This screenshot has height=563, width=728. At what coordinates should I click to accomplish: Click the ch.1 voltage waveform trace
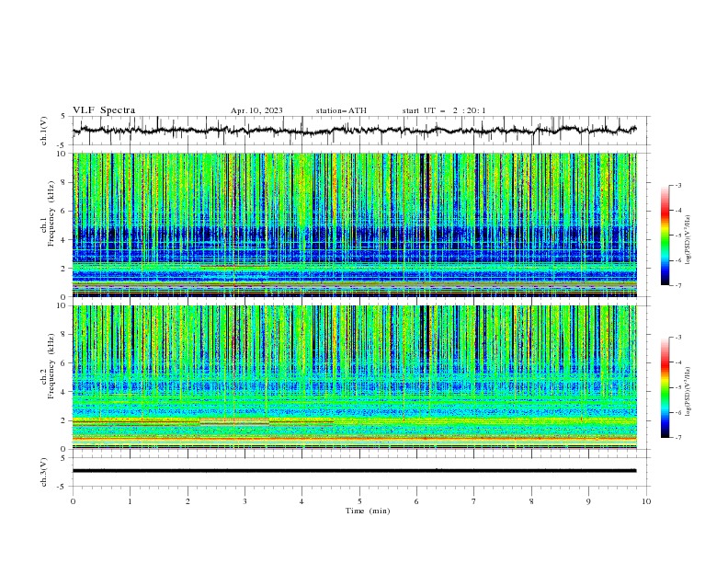[354, 131]
